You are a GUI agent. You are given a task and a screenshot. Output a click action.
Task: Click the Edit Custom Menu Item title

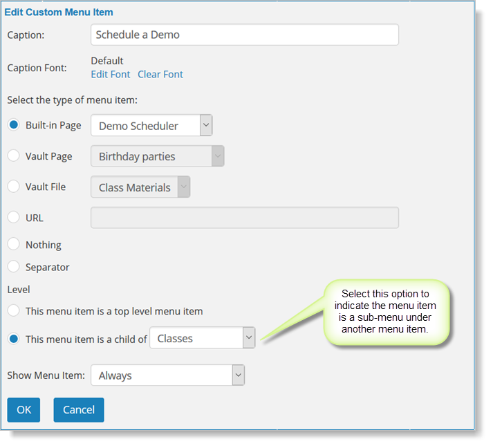(59, 12)
